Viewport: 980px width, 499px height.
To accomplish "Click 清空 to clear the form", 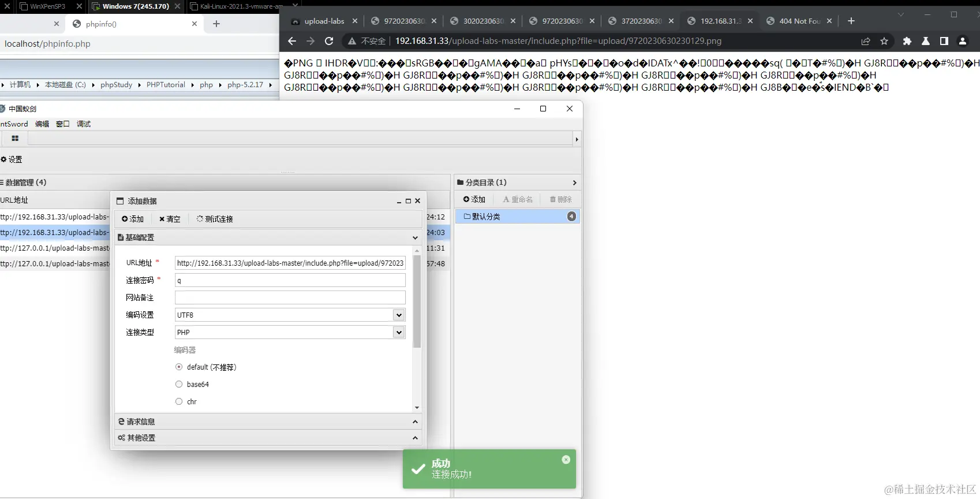I will click(170, 219).
